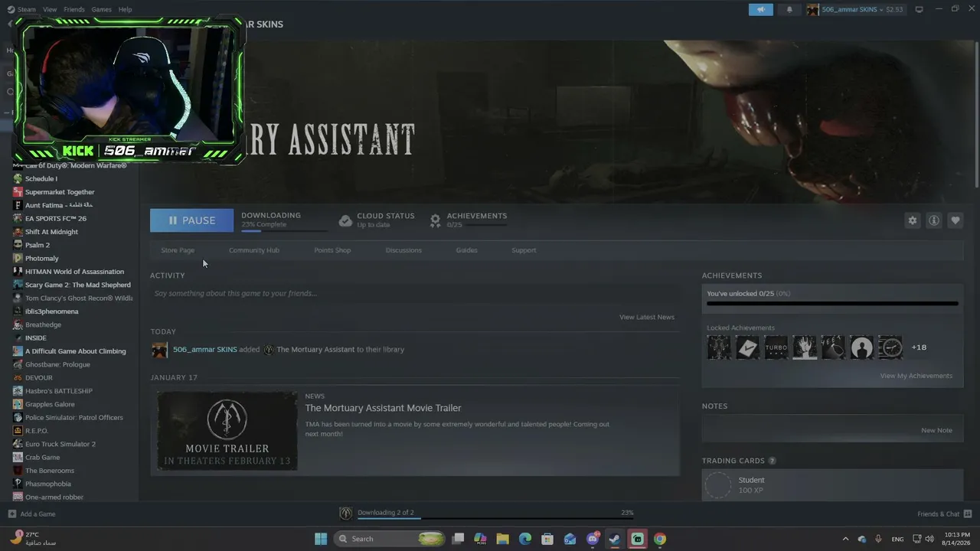Click checkmark locked achievement icon

click(747, 347)
